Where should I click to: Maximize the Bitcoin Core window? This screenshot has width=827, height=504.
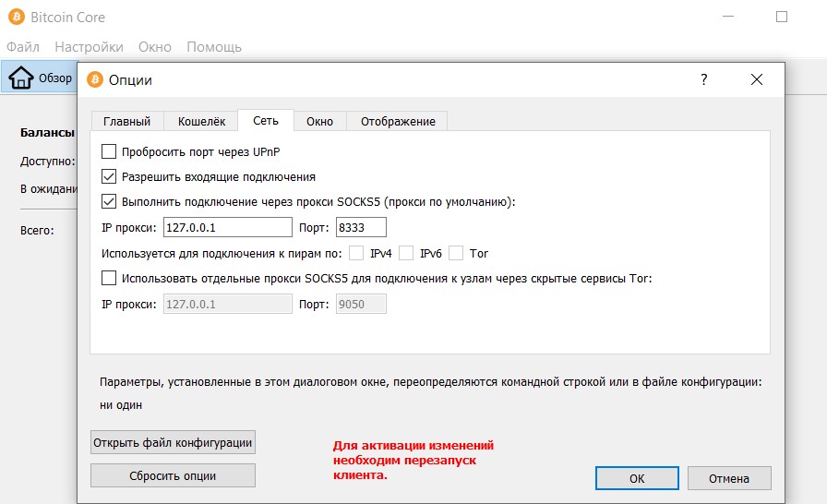click(782, 17)
